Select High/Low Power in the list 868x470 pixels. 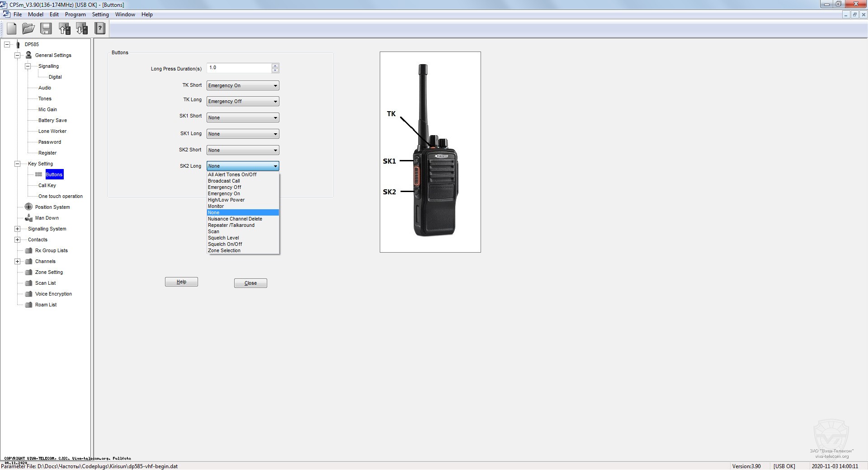[x=226, y=200]
